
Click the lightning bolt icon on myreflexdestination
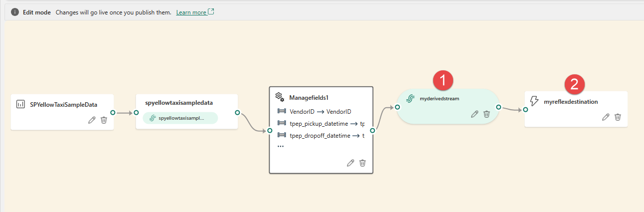(x=534, y=101)
